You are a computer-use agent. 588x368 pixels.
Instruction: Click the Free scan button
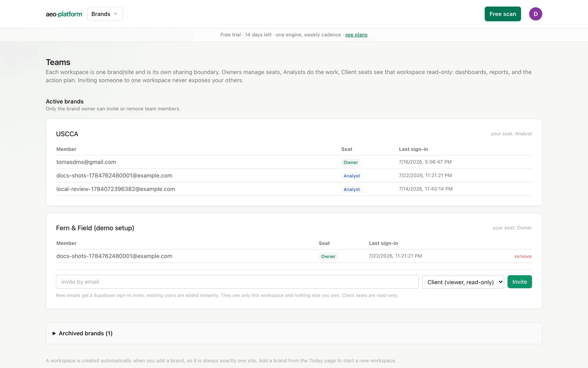503,14
